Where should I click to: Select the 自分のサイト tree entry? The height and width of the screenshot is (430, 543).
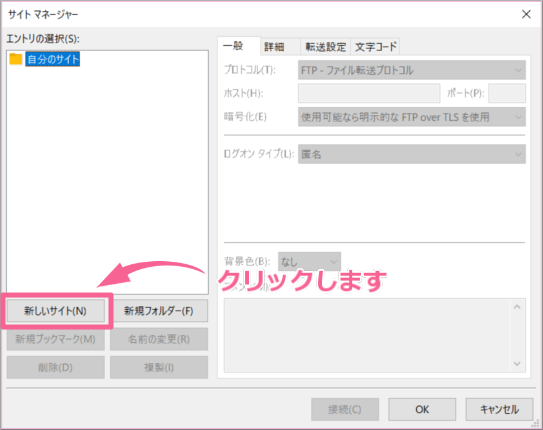point(53,59)
